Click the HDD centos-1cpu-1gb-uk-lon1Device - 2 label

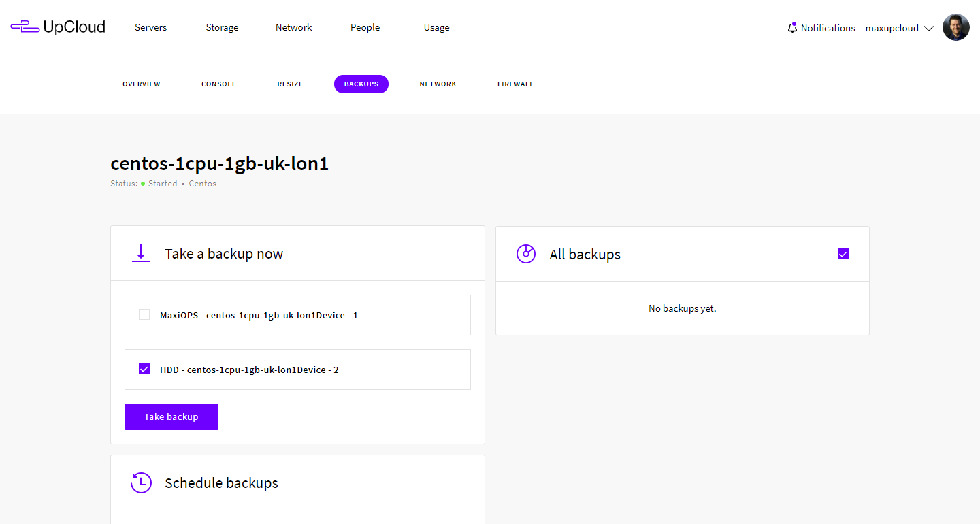click(x=249, y=370)
